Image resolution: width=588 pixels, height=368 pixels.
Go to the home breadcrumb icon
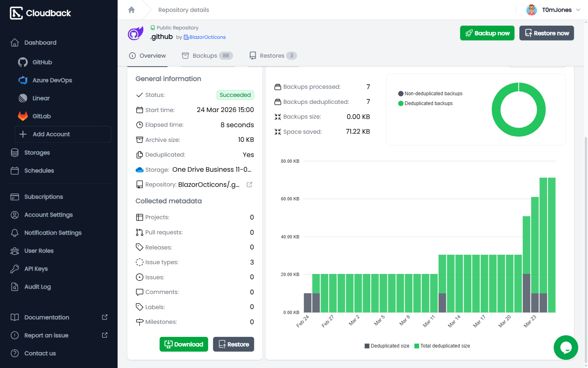[131, 10]
